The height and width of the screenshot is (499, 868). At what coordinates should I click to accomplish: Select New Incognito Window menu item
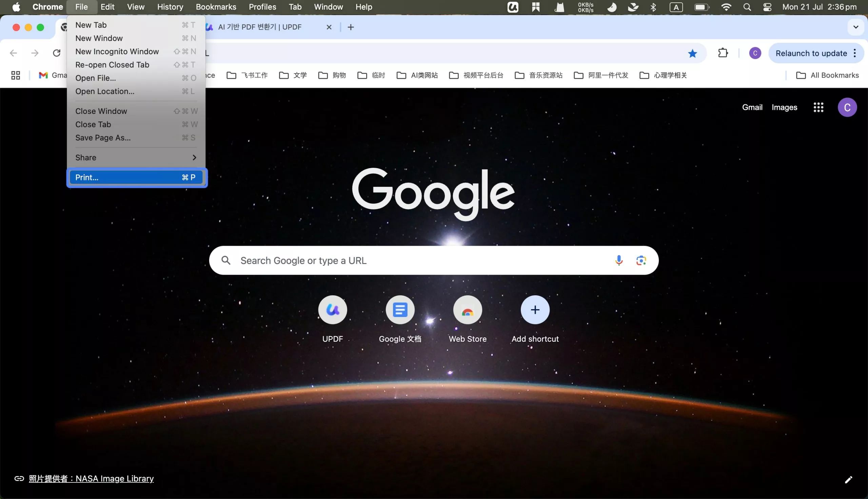136,52
